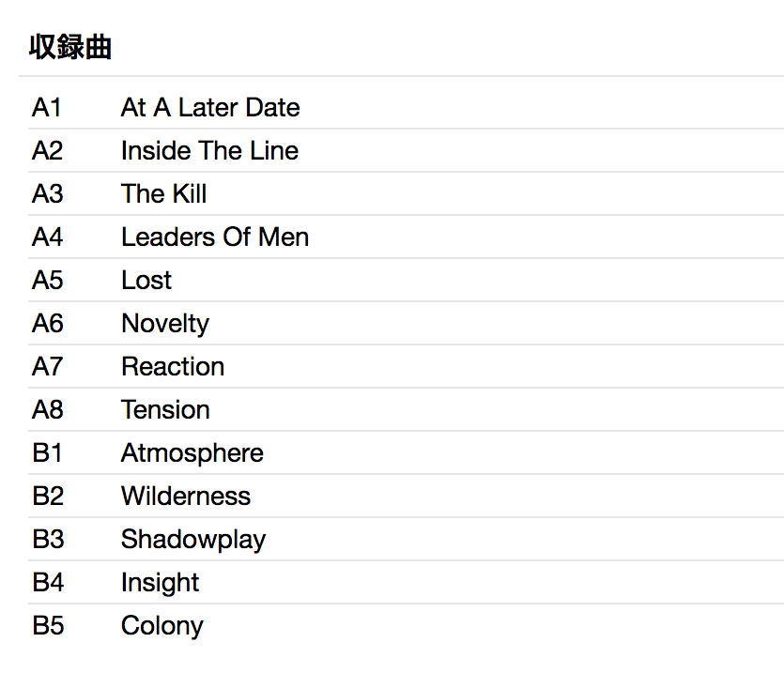Click the 収録曲 section heading

tap(70, 48)
